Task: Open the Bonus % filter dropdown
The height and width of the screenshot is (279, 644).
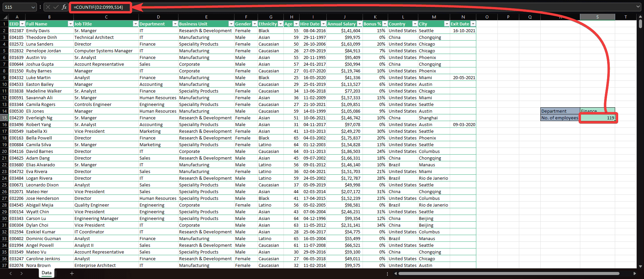Action: (385, 24)
